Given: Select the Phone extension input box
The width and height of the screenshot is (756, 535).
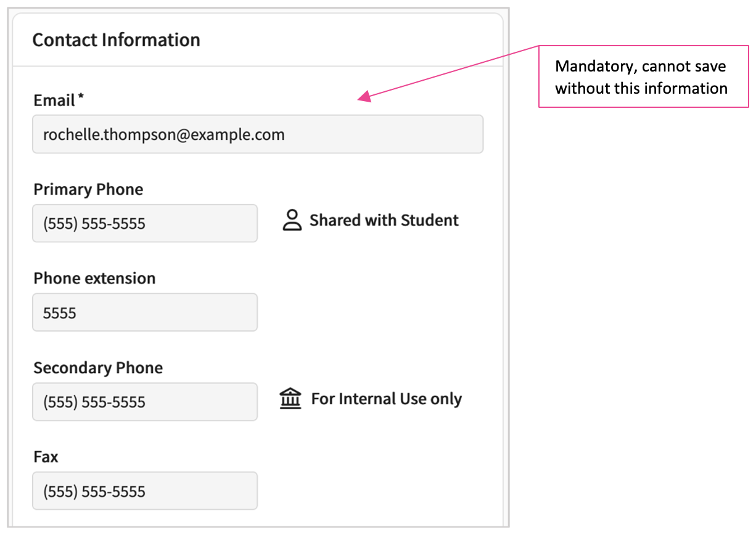Looking at the screenshot, I should tap(145, 313).
